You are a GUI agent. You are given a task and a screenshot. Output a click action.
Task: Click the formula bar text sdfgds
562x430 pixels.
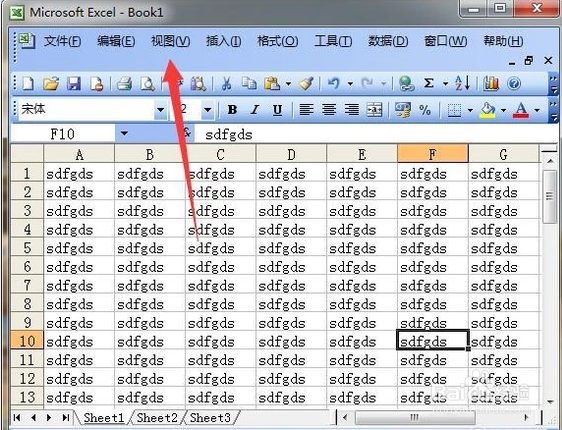(x=228, y=135)
